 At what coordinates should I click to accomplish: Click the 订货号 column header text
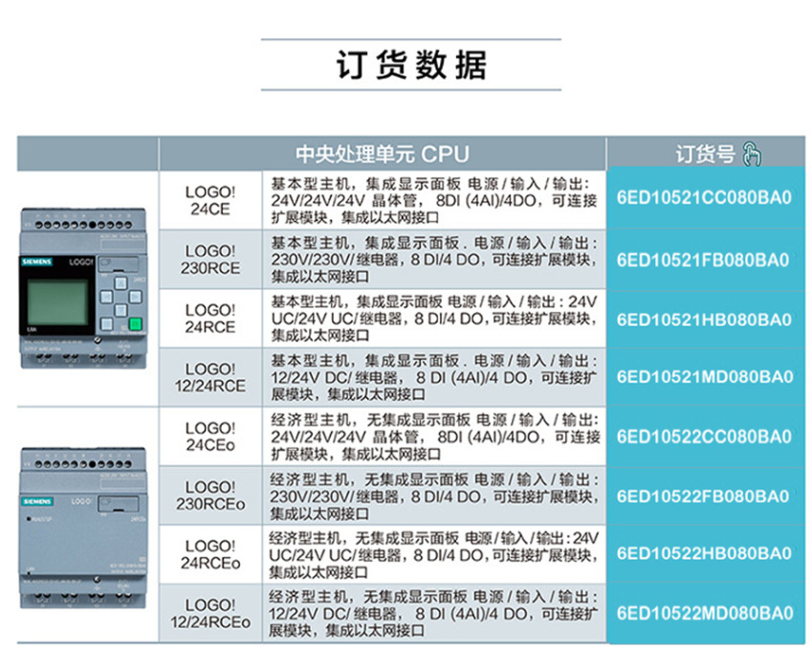[x=706, y=154]
